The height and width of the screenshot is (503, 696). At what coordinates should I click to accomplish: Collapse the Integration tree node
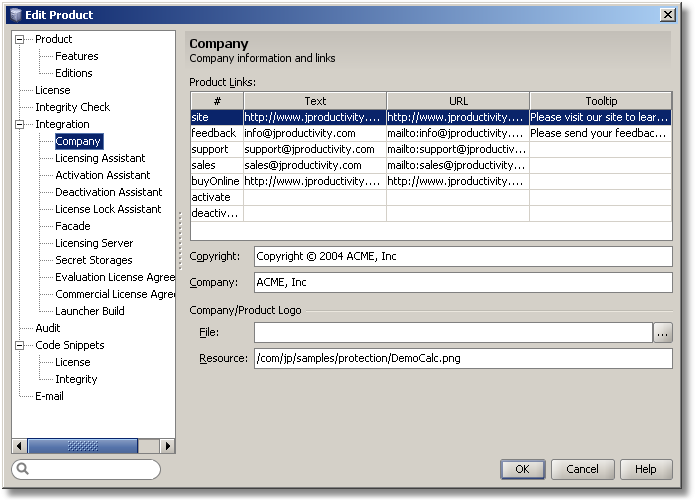click(20, 125)
